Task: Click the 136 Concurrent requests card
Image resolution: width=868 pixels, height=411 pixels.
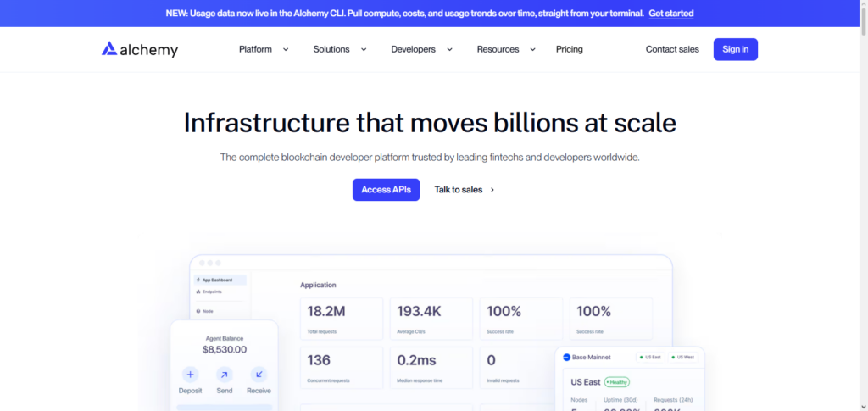Action: click(342, 368)
